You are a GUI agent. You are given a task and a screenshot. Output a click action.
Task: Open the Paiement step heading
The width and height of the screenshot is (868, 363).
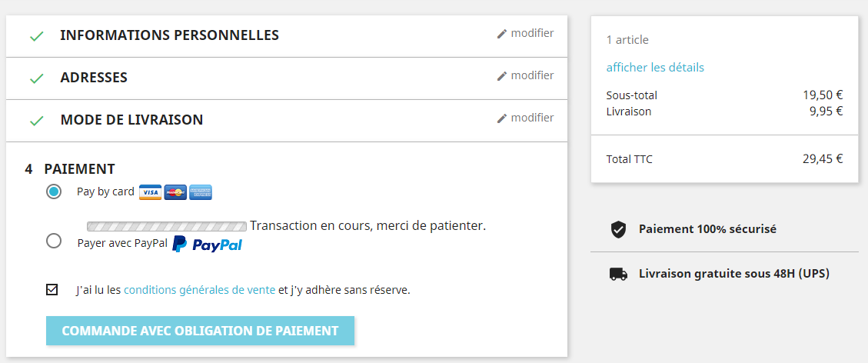(80, 168)
